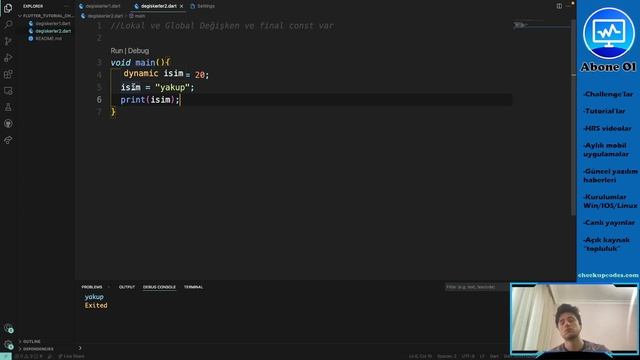
Task: Click the Spaces indentation setting in the status bar
Action: point(447,356)
